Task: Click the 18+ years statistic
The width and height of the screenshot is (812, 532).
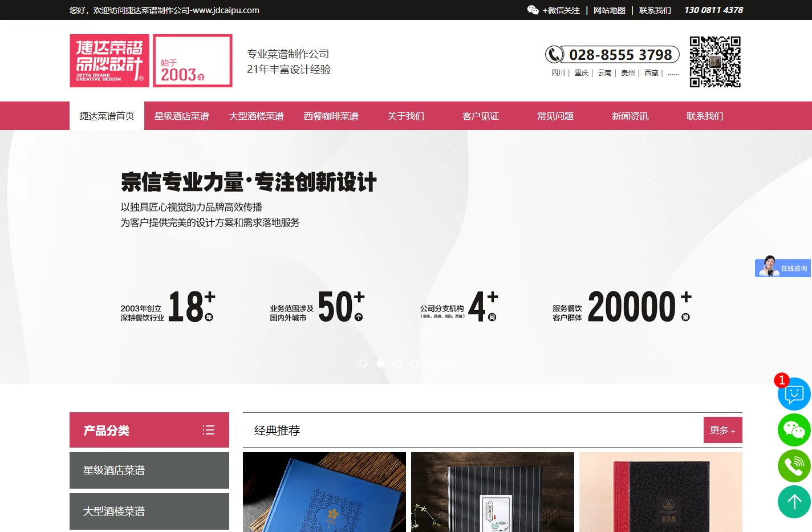Action: [x=168, y=307]
